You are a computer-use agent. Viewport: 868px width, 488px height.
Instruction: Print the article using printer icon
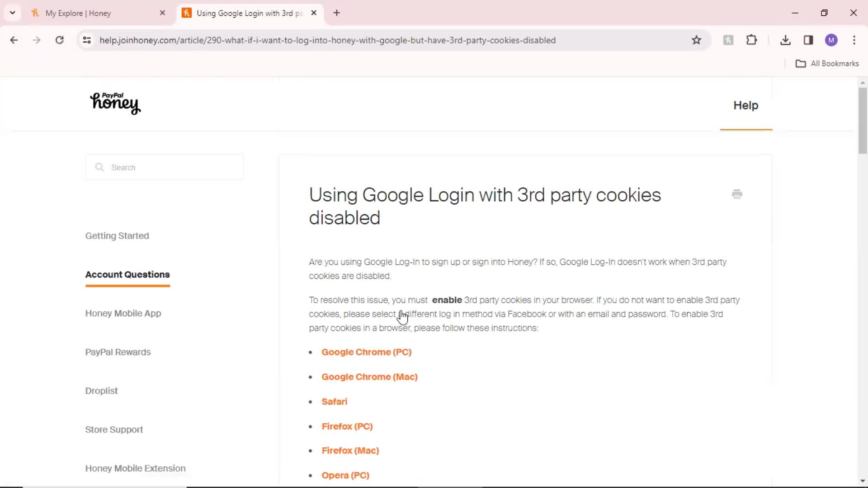[x=737, y=194]
